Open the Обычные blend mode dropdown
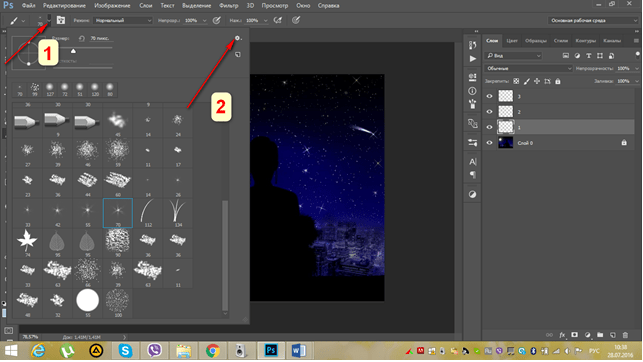 click(528, 68)
